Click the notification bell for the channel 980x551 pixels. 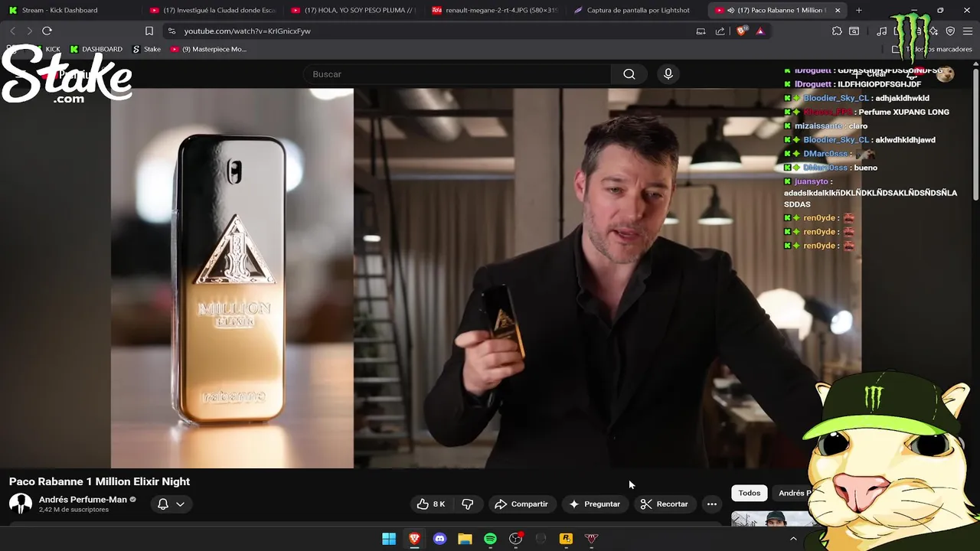click(163, 504)
